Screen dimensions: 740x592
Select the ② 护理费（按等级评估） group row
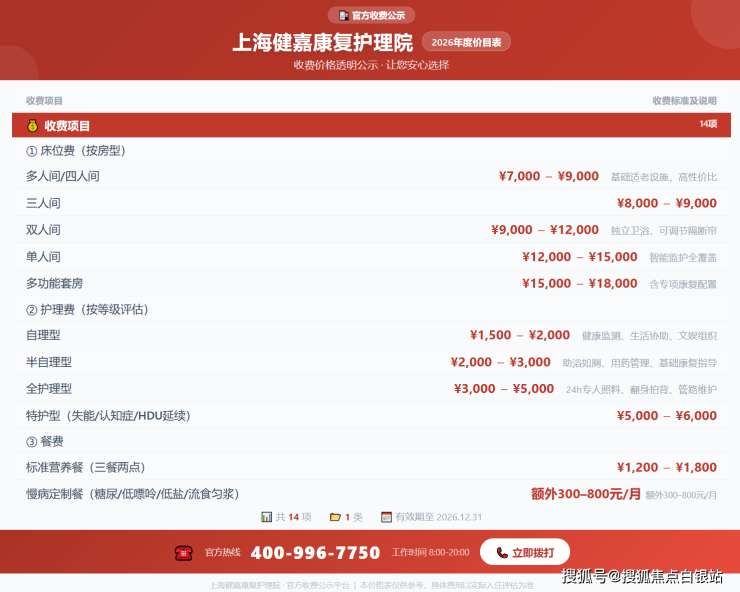[x=371, y=309]
